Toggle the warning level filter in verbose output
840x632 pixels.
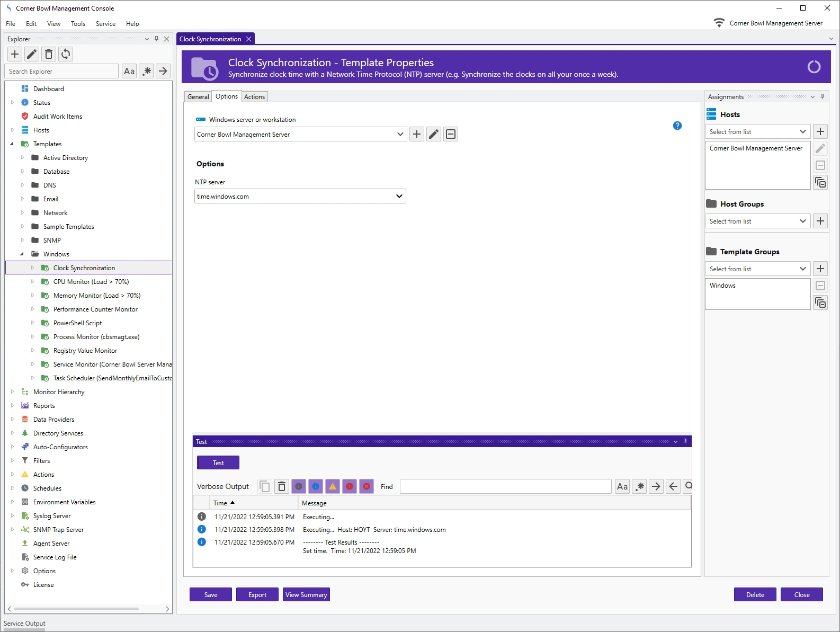(333, 486)
